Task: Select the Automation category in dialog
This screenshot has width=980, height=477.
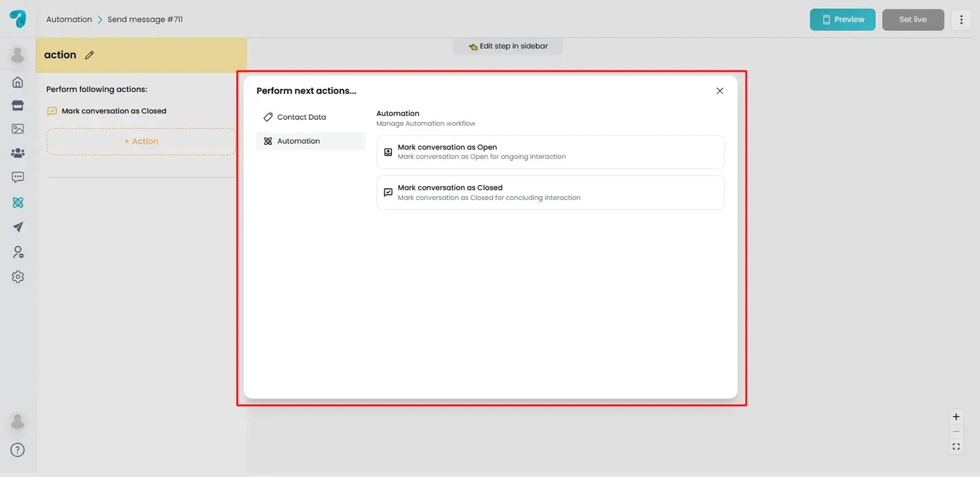Action: pyautogui.click(x=298, y=141)
